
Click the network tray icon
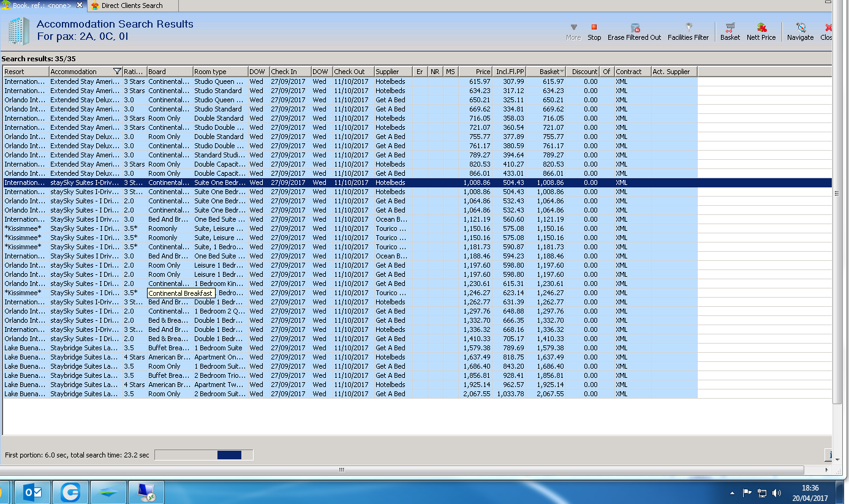coord(762,492)
